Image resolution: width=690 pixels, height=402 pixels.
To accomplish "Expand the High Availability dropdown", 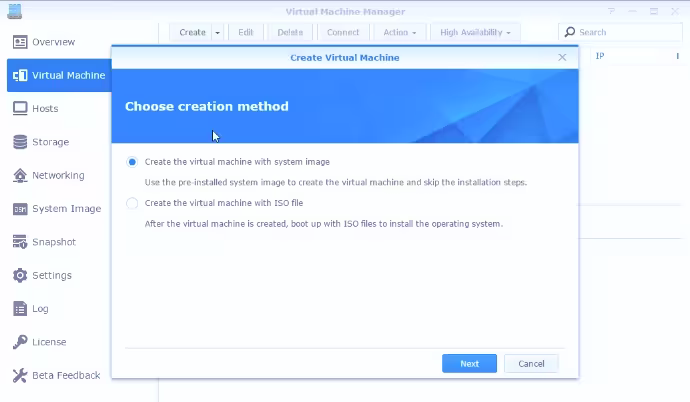I will (475, 33).
